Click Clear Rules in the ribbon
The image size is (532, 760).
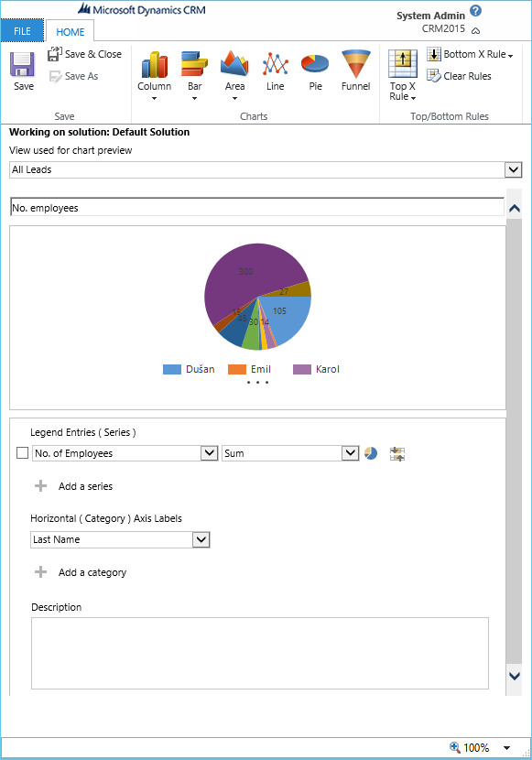click(x=459, y=76)
